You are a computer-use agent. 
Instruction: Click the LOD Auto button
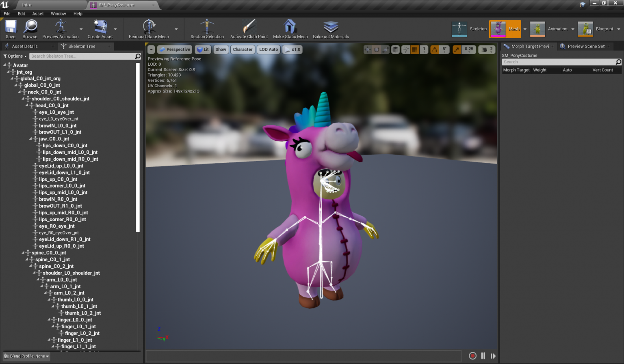[269, 50]
